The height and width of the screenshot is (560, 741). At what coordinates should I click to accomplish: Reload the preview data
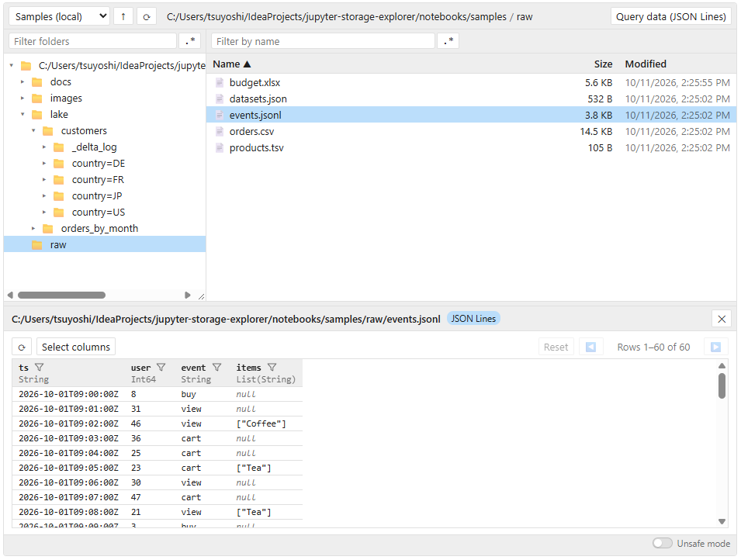(x=22, y=347)
